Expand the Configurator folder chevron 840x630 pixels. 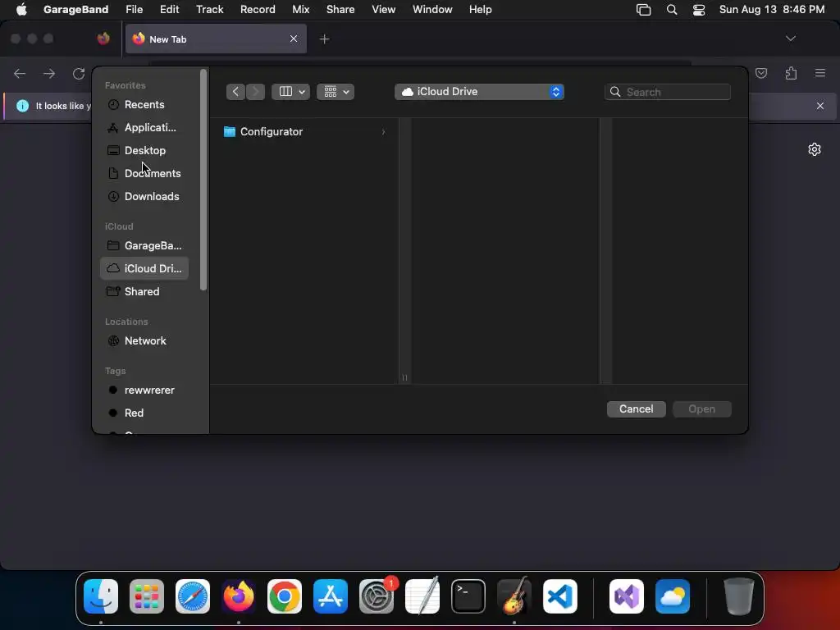[384, 132]
